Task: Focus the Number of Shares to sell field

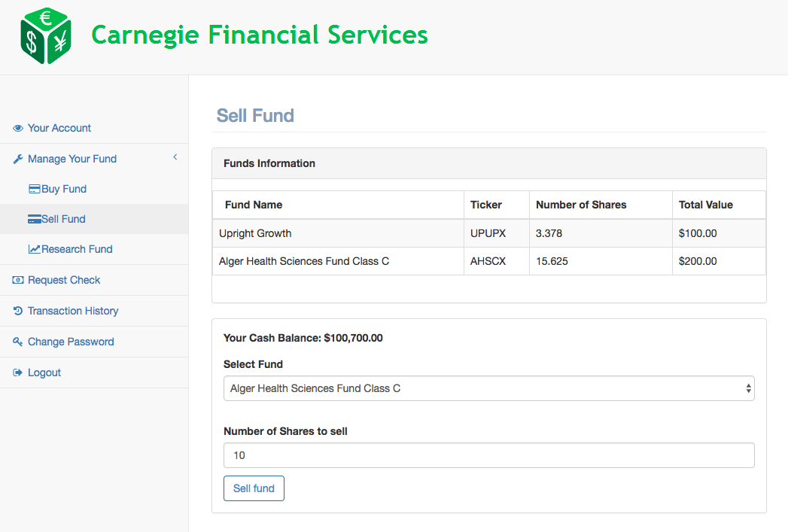Action: (x=489, y=455)
